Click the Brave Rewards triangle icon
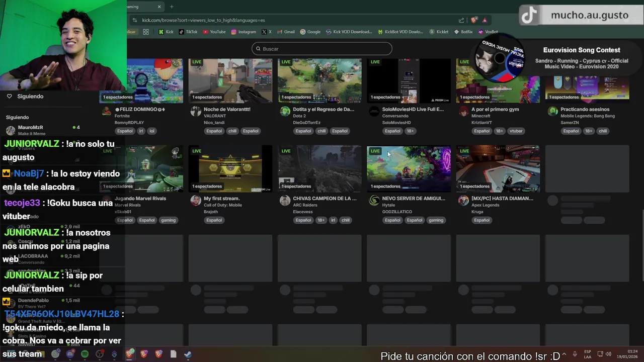 pos(485,20)
